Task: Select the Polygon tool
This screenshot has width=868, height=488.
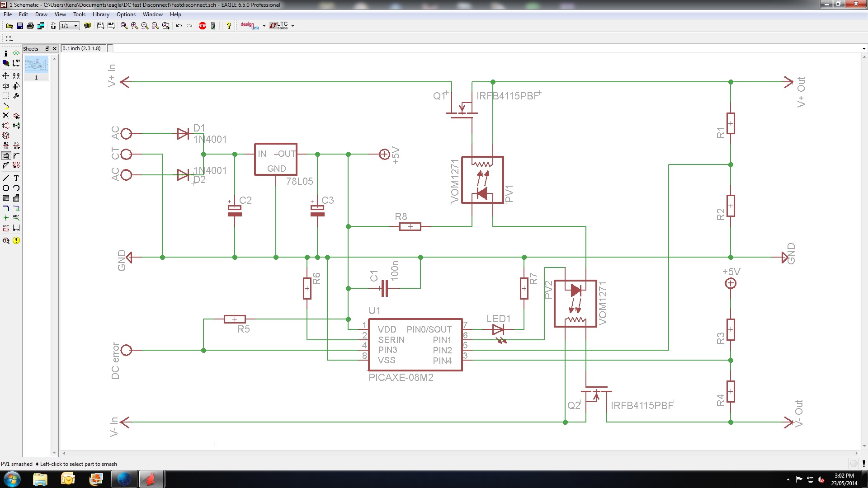Action: coord(16,198)
